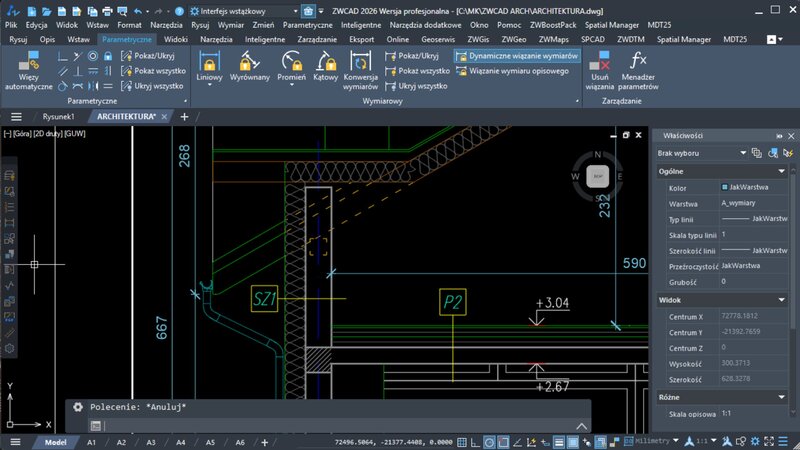
Task: Click the Kolor JakWarstwa swatch value
Action: click(x=754, y=187)
